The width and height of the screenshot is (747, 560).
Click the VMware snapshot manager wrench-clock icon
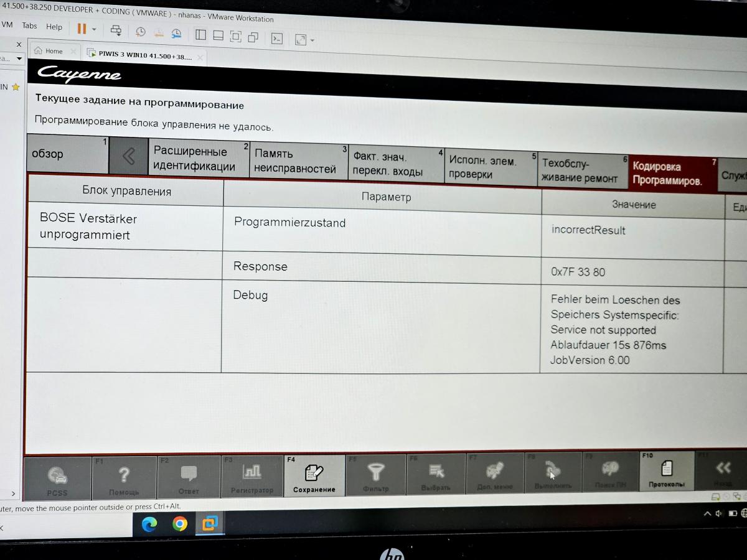177,34
